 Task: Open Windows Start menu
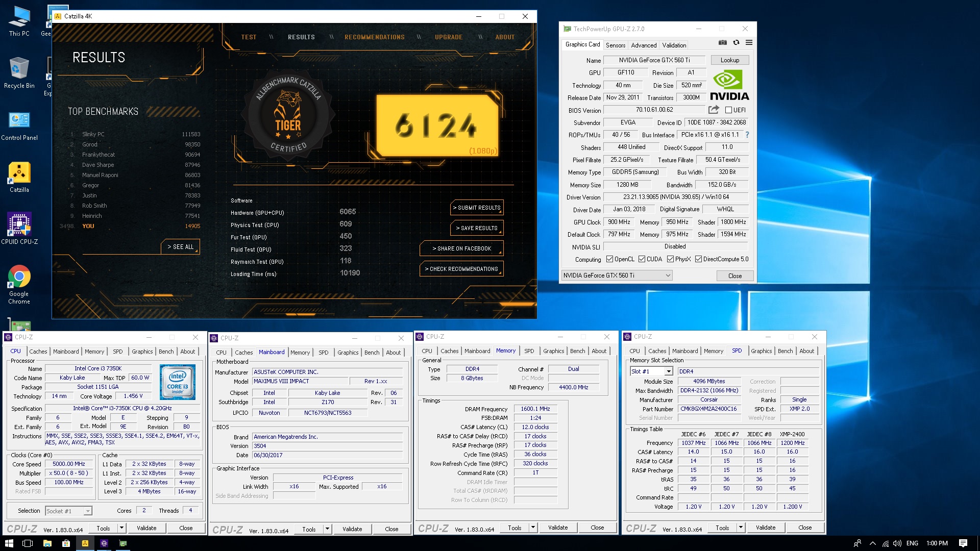(x=9, y=543)
